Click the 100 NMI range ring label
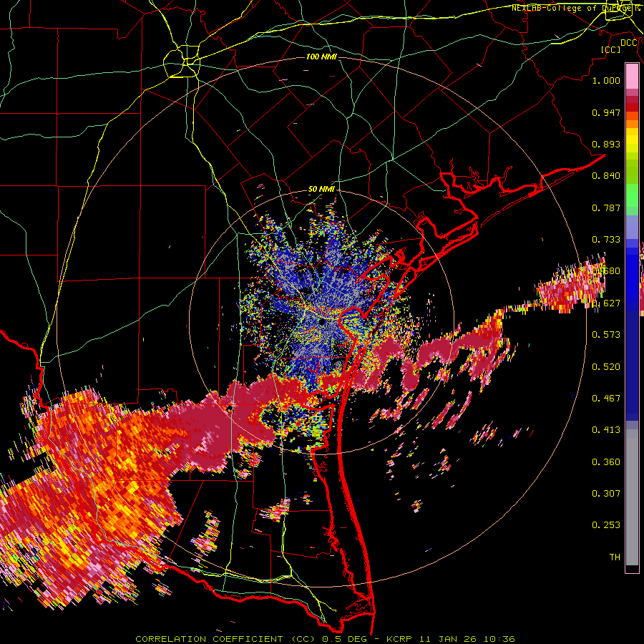The width and height of the screenshot is (644, 644). pos(321,57)
